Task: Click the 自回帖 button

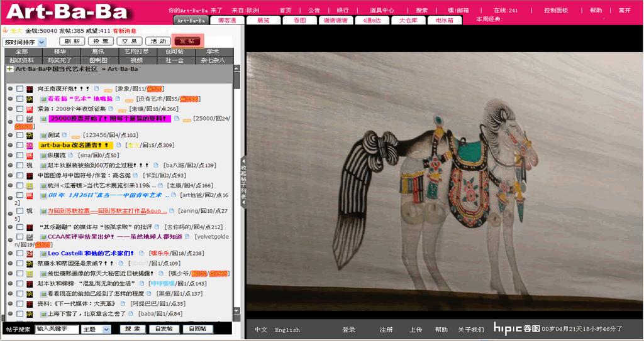Action: point(197,328)
